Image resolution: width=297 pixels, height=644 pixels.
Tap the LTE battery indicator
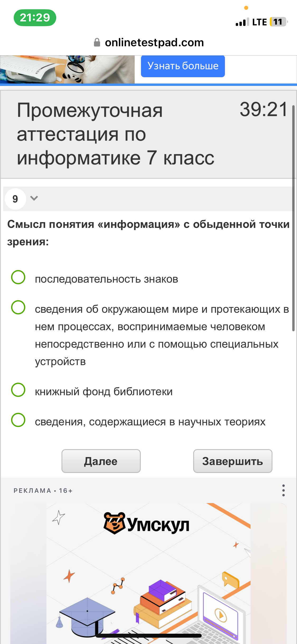tap(278, 22)
